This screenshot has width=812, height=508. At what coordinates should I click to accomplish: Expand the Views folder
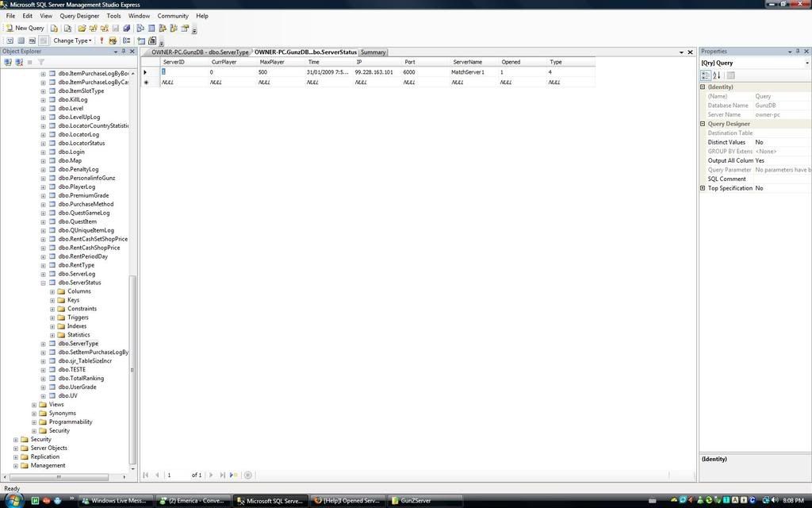34,405
